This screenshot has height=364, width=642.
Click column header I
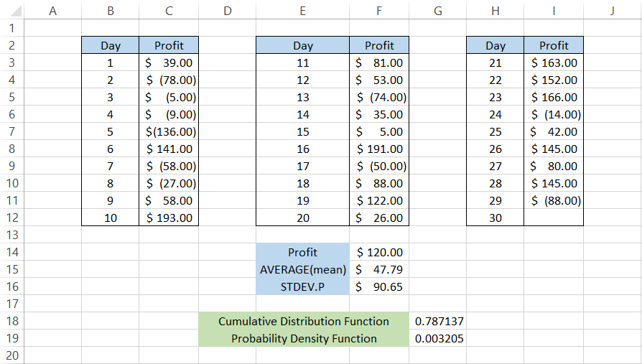click(553, 11)
